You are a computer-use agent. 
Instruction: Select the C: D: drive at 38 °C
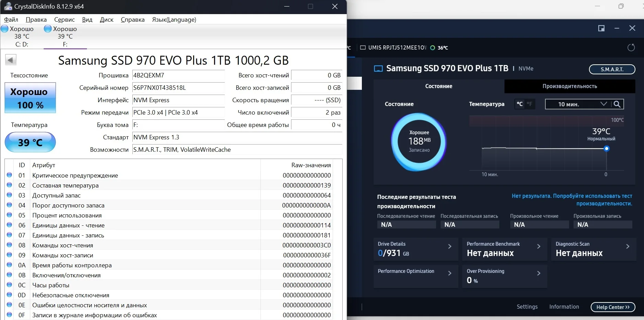coord(22,36)
